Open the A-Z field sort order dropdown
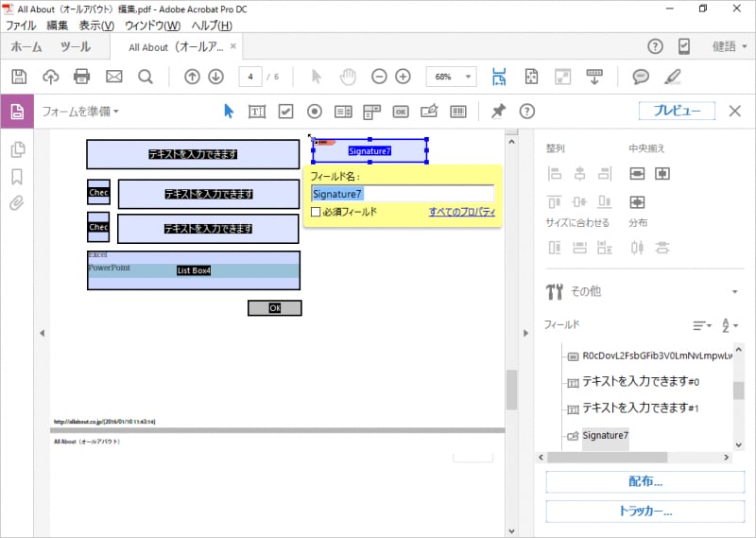 729,325
